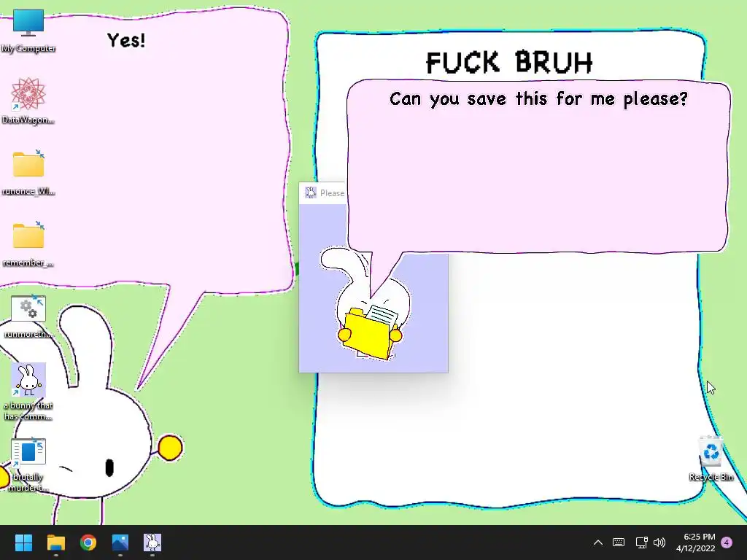Select the 'brutally murder it...' desktop file

point(28,463)
